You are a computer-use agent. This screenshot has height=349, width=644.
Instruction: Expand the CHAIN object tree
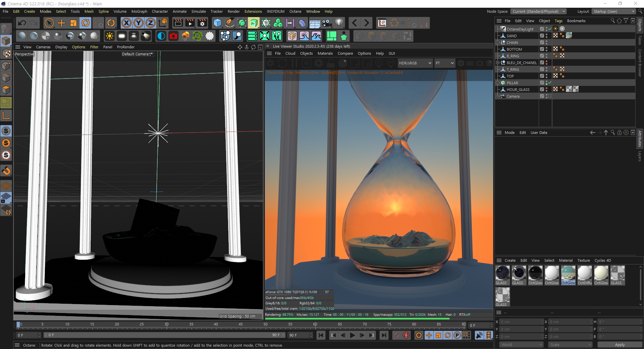point(498,43)
